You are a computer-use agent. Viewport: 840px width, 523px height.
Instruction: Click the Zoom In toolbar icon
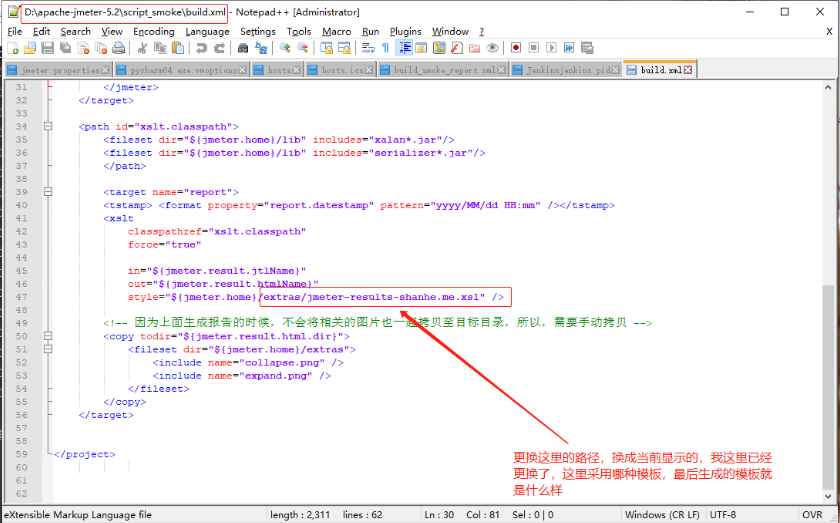[285, 48]
